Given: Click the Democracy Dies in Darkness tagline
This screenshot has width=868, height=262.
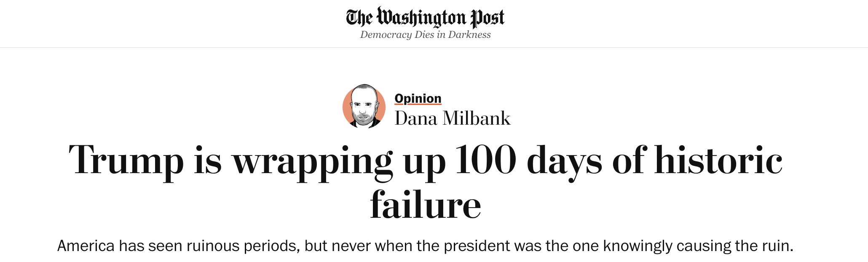Looking at the screenshot, I should tap(425, 35).
